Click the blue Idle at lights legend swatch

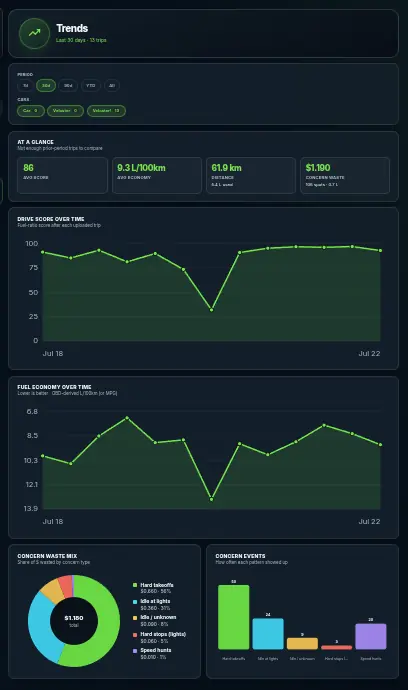(135, 601)
